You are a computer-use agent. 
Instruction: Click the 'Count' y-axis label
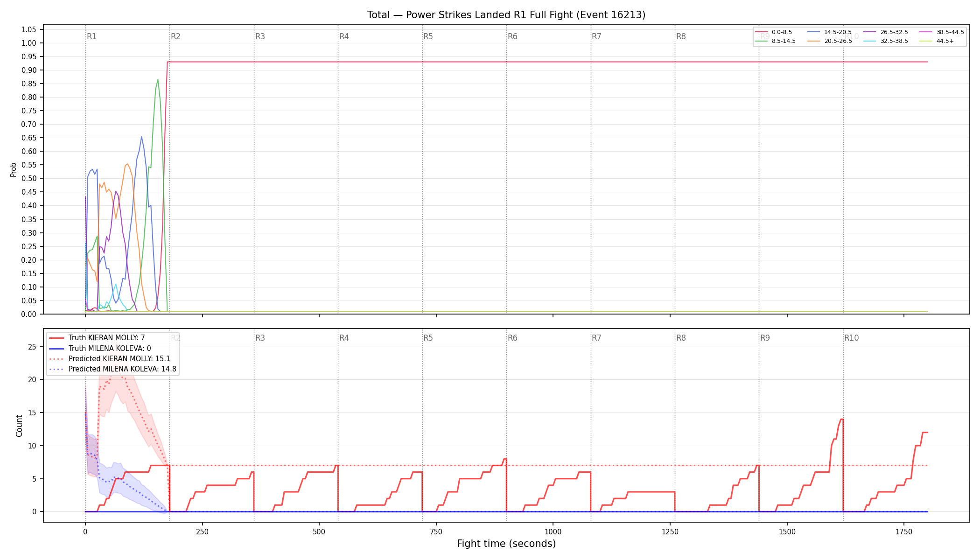[19, 426]
